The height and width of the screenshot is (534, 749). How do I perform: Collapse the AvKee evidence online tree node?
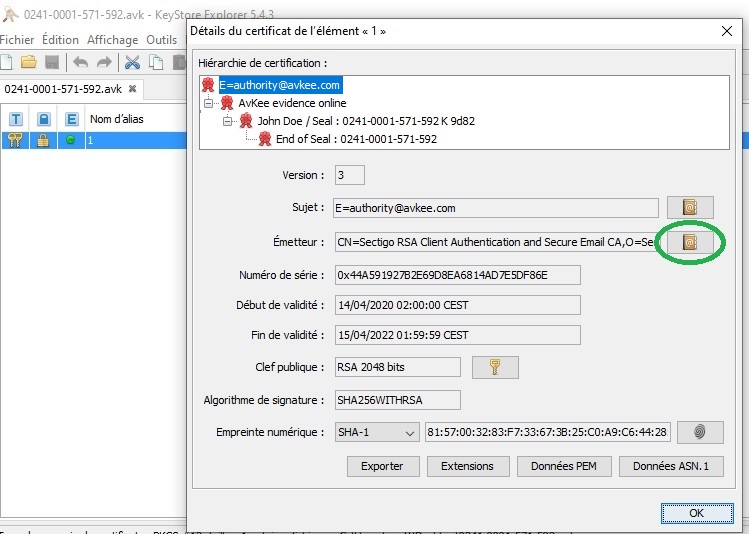208,103
